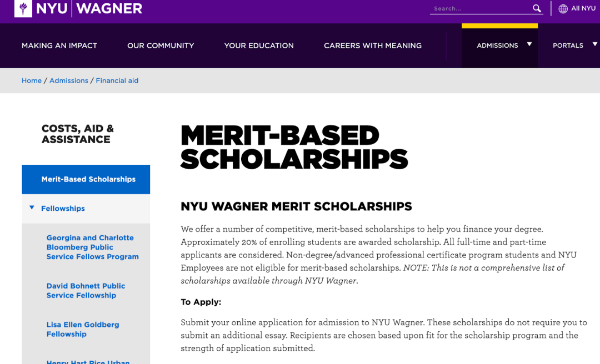The image size is (600, 364).
Task: Click the NYU torch logo icon
Action: [23, 8]
